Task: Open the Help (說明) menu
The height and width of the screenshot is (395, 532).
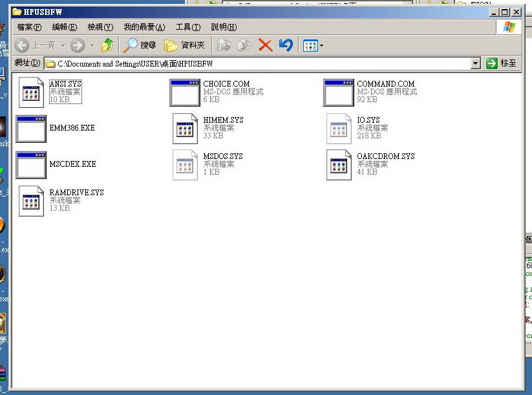Action: 224,27
